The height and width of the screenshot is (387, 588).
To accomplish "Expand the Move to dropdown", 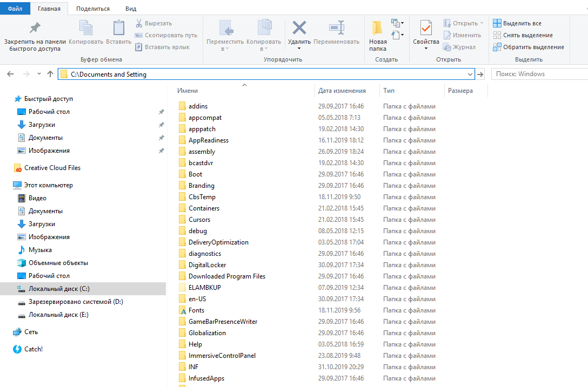I will click(225, 49).
